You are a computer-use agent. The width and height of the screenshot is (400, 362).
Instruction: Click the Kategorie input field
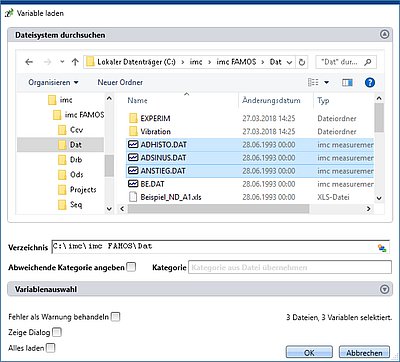point(290,267)
